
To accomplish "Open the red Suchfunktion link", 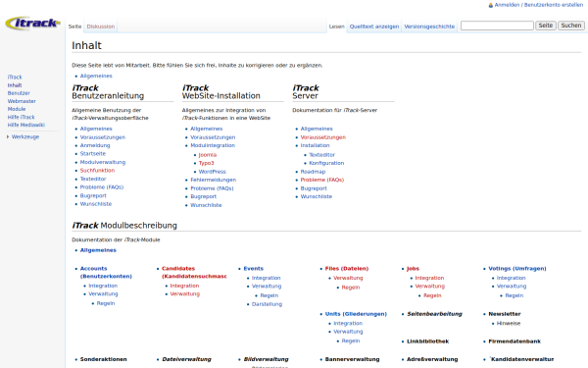I will [97, 171].
